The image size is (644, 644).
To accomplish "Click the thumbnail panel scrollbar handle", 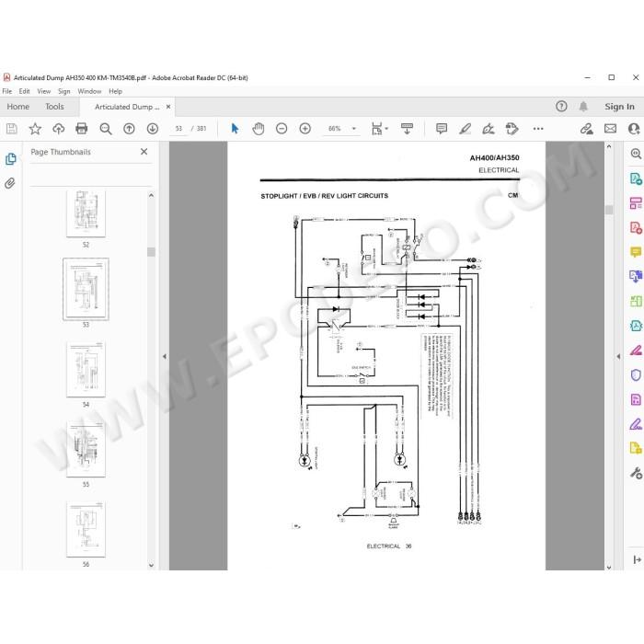I will 151,252.
